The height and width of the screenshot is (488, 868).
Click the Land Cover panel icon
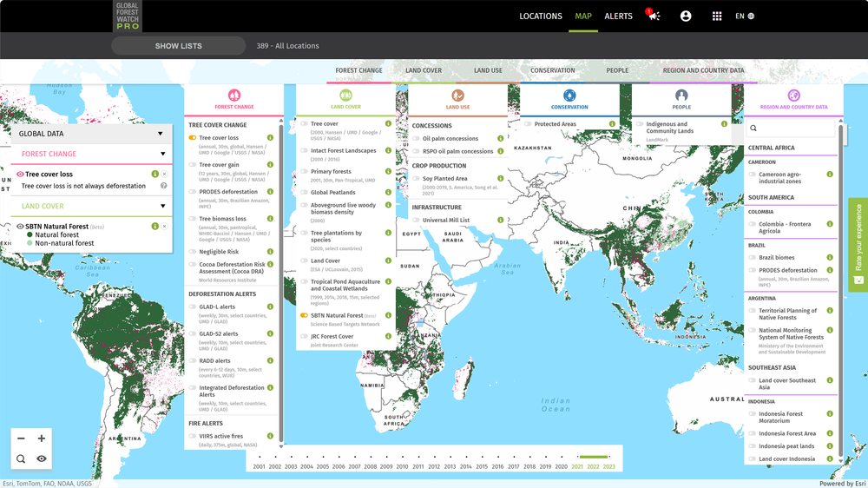click(346, 96)
